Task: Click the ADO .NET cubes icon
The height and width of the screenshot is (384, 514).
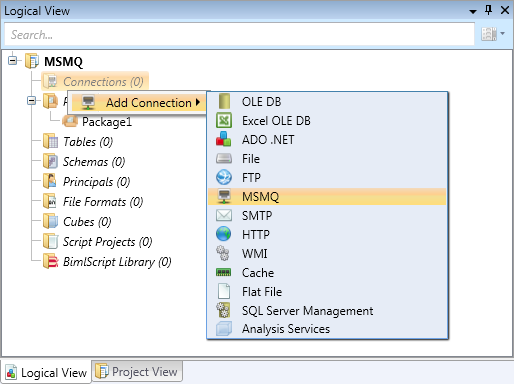Action: [x=224, y=139]
